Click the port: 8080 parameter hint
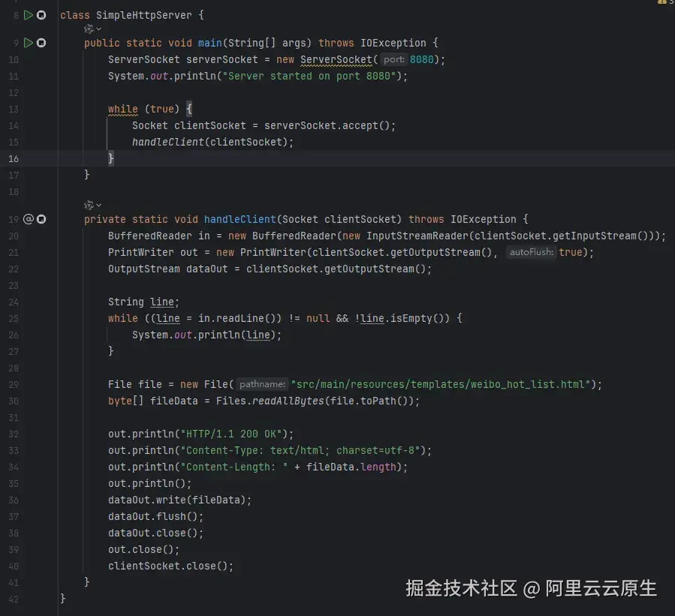Viewport: 675px width, 616px height. pos(396,59)
